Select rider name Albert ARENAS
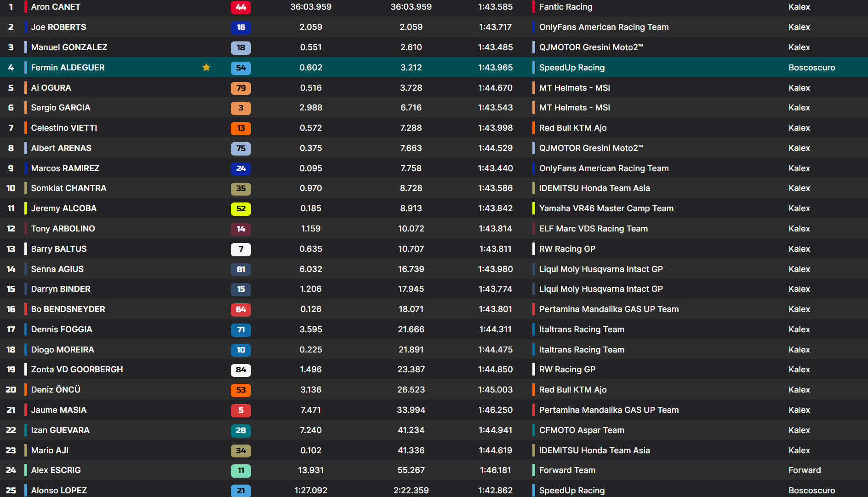The width and height of the screenshot is (868, 497). (x=61, y=148)
